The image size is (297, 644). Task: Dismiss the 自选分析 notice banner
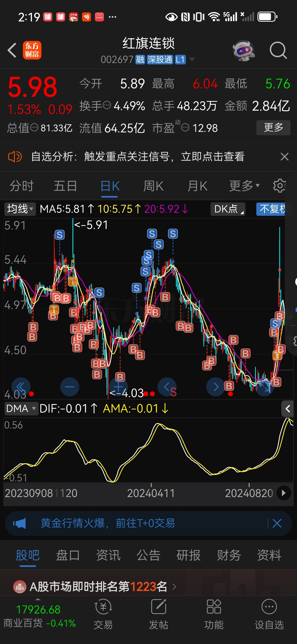pyautogui.click(x=285, y=157)
